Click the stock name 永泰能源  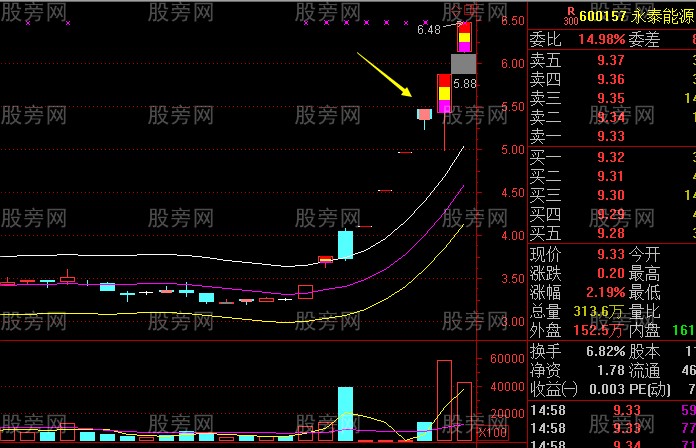662,16
